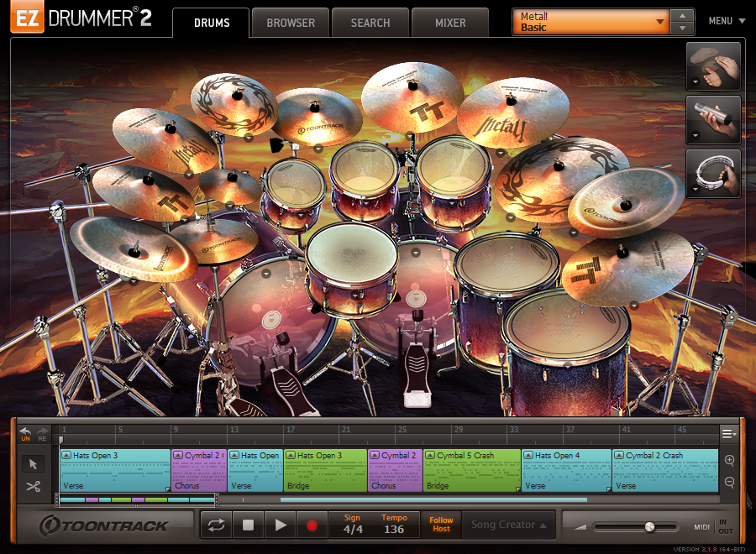Edit the Tempo 136 value
The image size is (756, 554).
[394, 529]
